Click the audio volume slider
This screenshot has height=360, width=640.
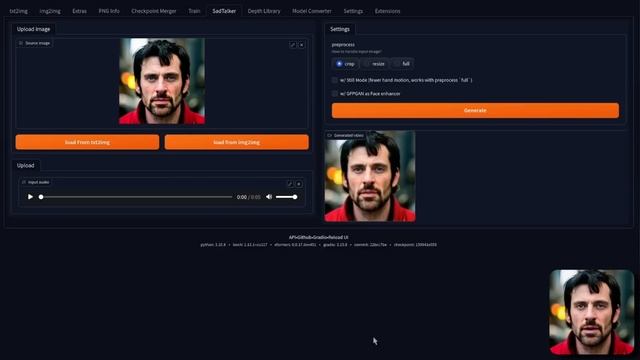[286, 197]
